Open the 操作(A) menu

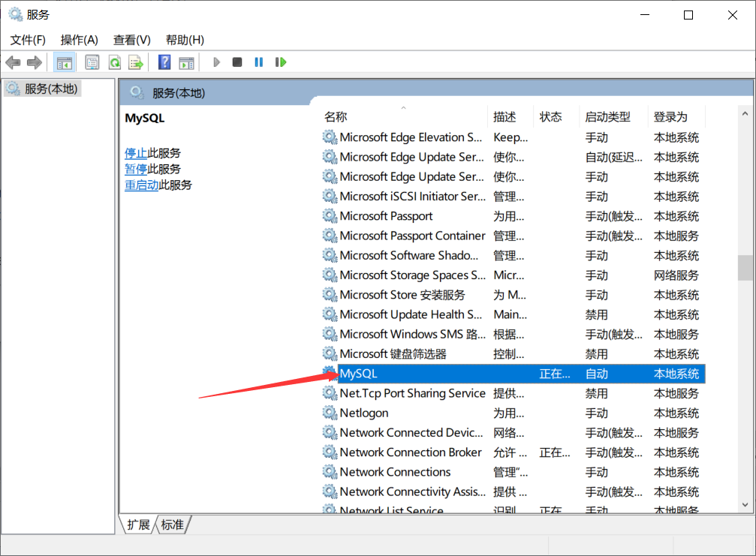pos(79,40)
